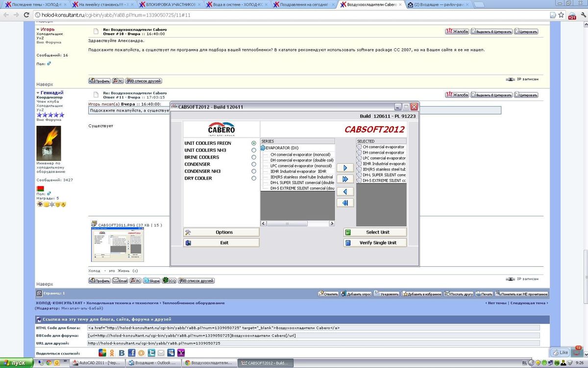This screenshot has height=368, width=588.
Task: Open the Пуск start button
Action: (17, 363)
